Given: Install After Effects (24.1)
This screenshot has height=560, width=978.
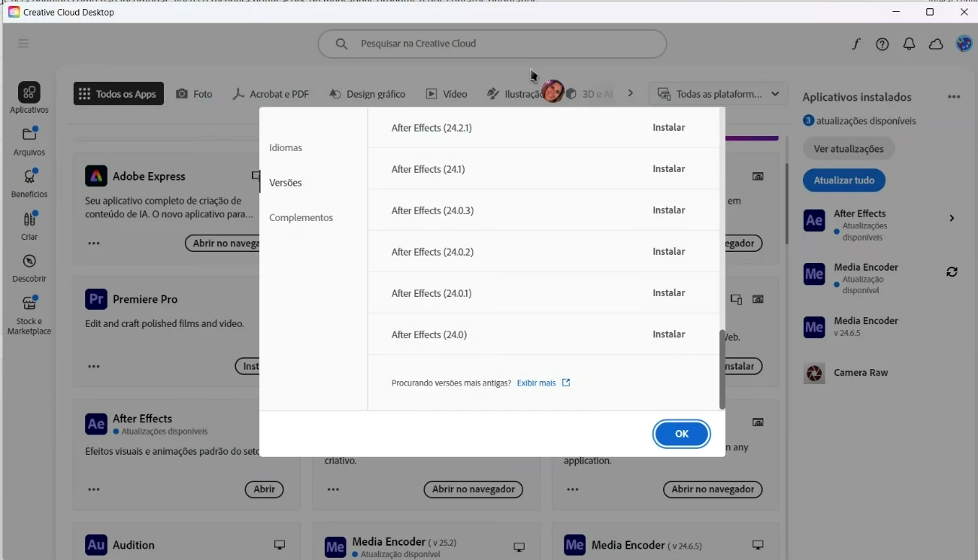Looking at the screenshot, I should [x=668, y=169].
